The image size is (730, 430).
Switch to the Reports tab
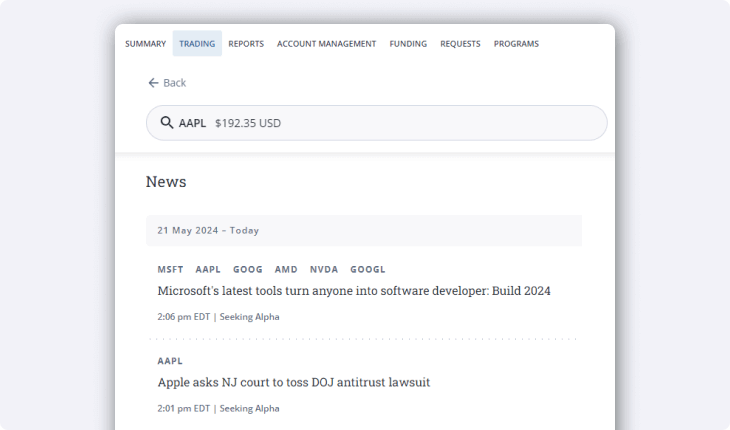tap(246, 44)
